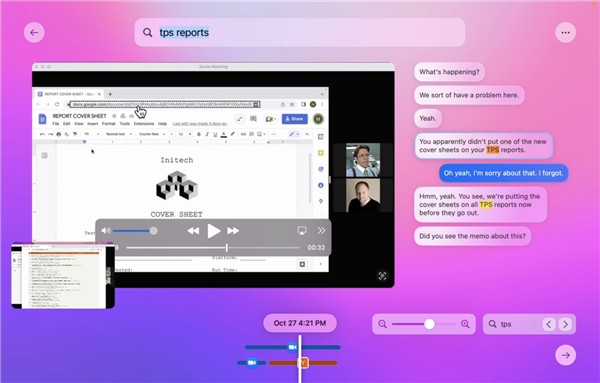
Task: Rewind the video playback
Action: pos(193,231)
